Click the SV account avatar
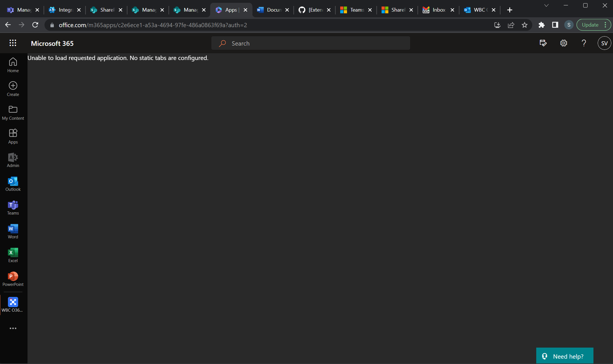Screen dimensions: 613x364 [x=604, y=43]
